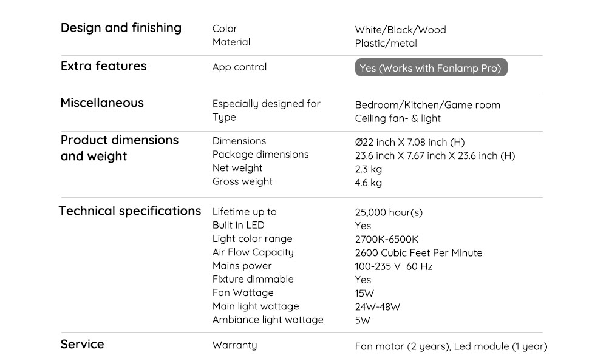Click the "Package dimensions" label
The width and height of the screenshot is (589, 364).
tap(260, 155)
